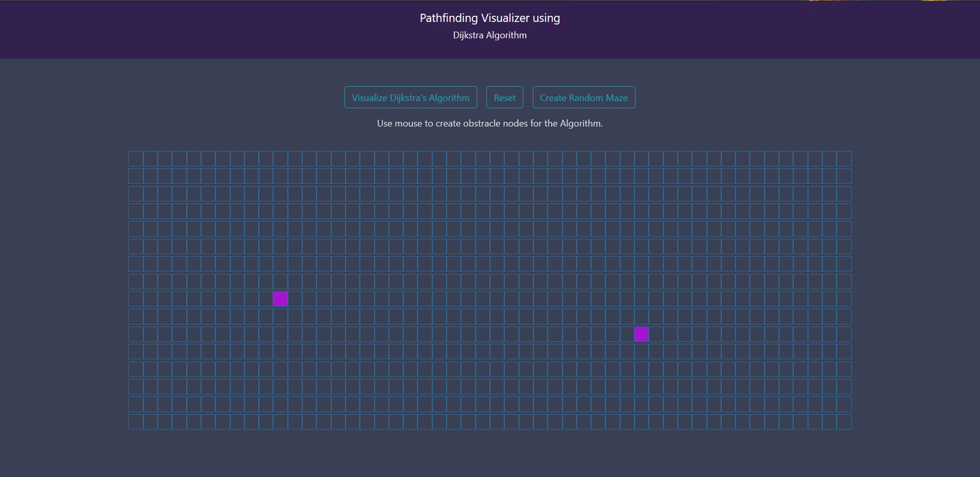Click the "Dijkstra Algorithm" subtitle text

[x=489, y=35]
